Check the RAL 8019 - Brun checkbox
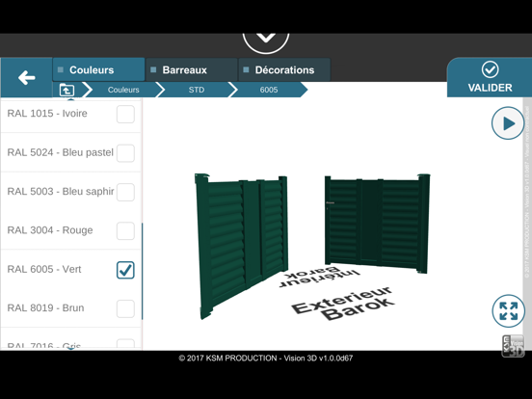 point(125,308)
